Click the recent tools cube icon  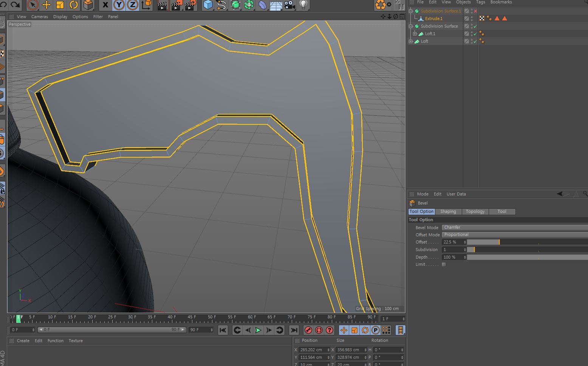(x=88, y=5)
